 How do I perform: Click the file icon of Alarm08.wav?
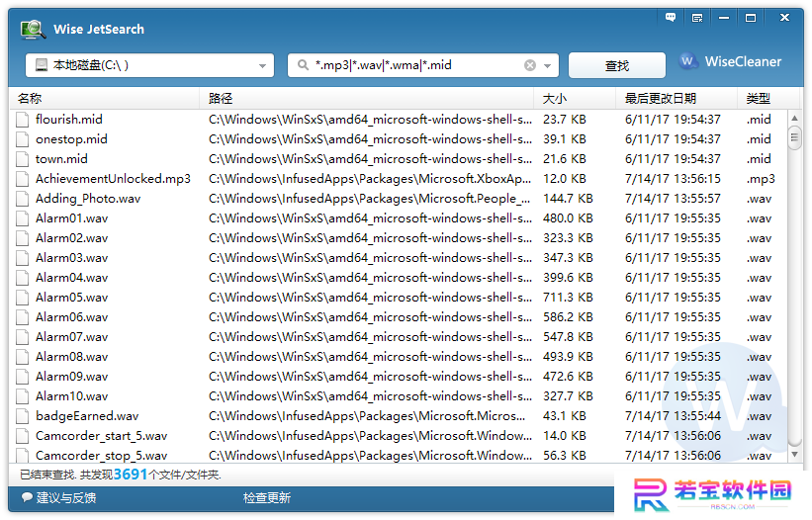[22, 357]
